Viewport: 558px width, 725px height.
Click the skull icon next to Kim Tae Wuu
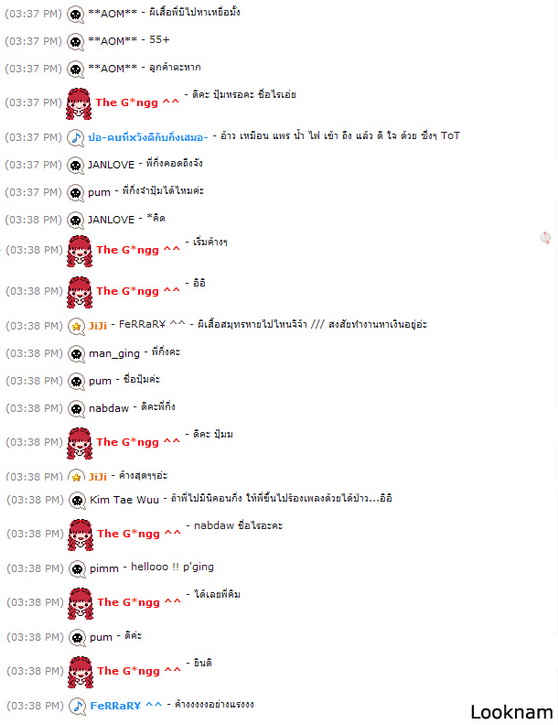(x=77, y=500)
